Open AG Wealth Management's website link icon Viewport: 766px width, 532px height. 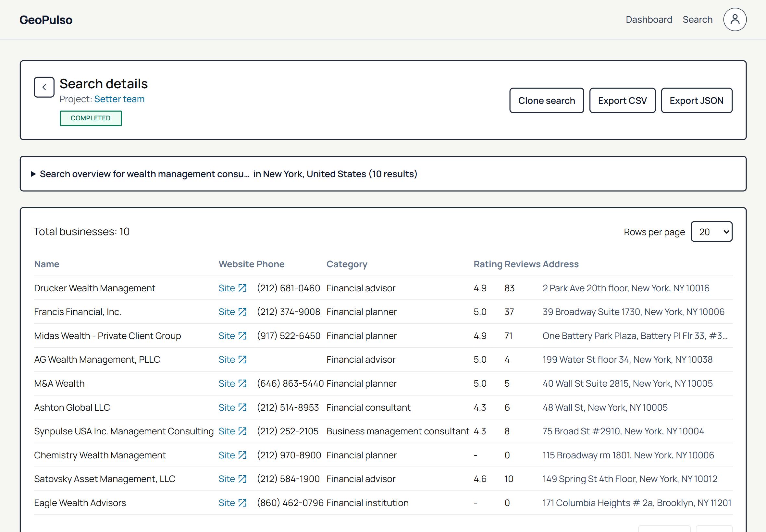point(242,359)
